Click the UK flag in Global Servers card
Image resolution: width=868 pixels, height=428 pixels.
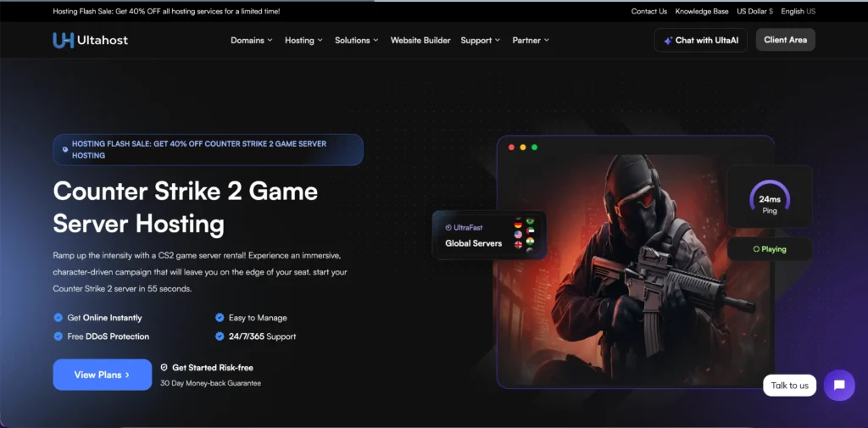[518, 244]
